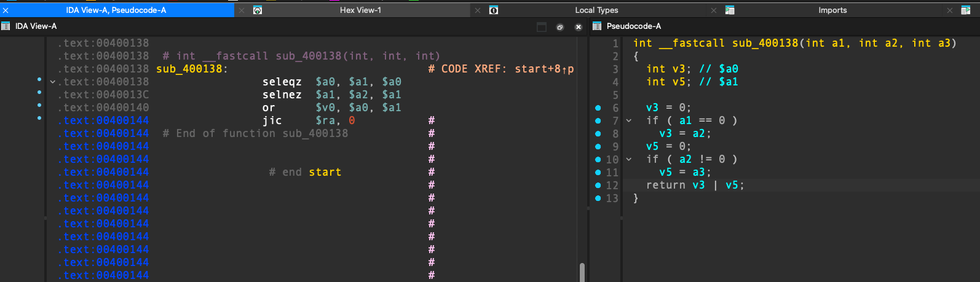The image size is (980, 282).
Task: Close the Local Types tab
Action: click(478, 10)
